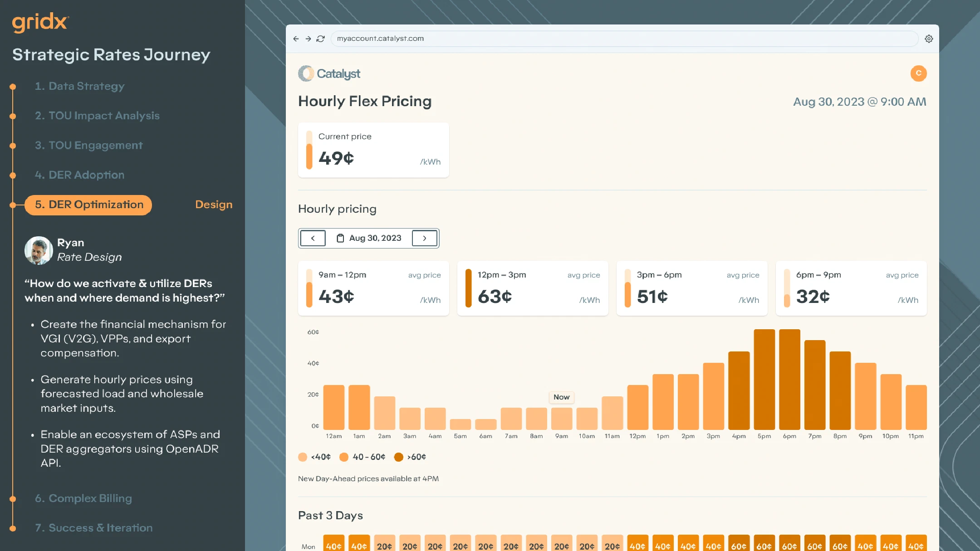Select step 3. TOU Engagement
The image size is (980, 551).
[88, 145]
